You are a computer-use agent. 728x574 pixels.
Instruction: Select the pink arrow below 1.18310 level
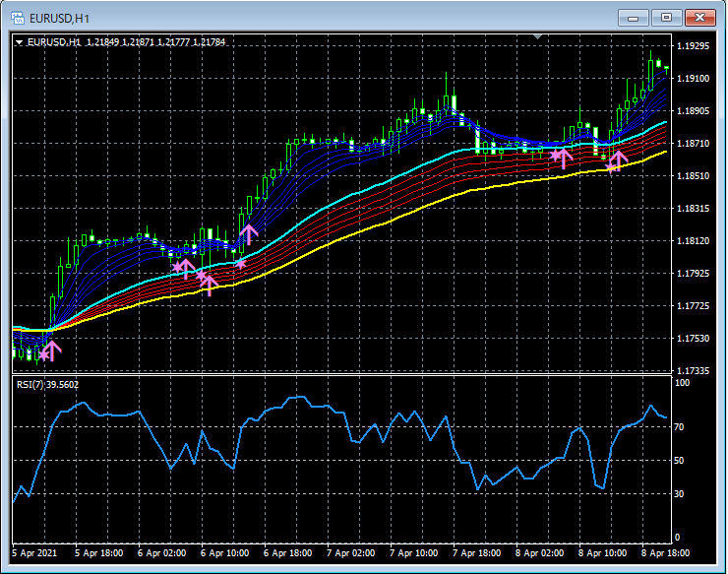(x=248, y=234)
